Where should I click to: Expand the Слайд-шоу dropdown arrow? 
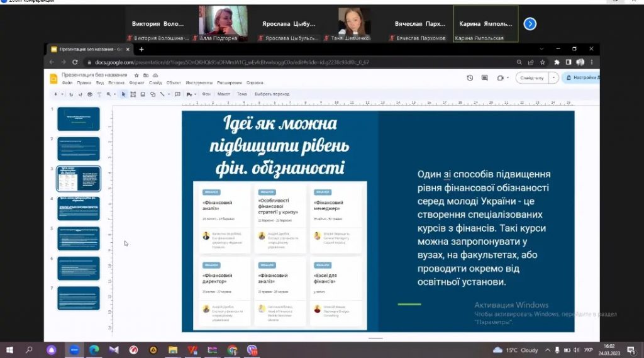(553, 78)
